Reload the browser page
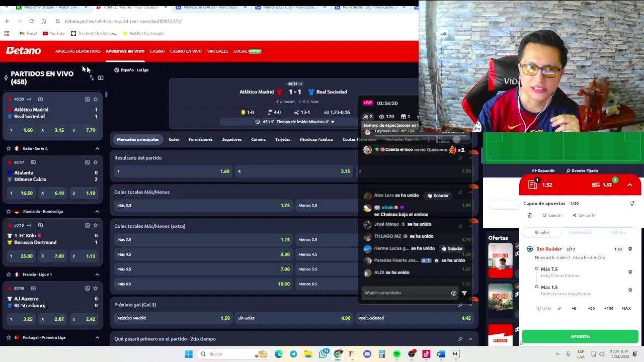644x362 pixels. (31, 21)
